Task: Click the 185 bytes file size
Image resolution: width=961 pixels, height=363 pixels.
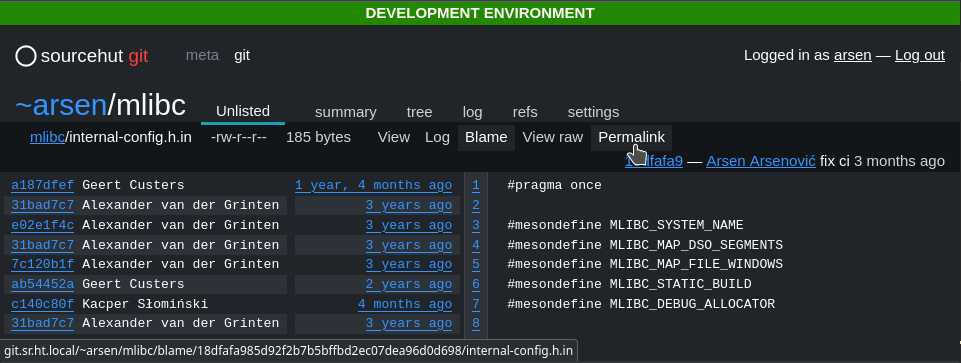Action: point(318,137)
